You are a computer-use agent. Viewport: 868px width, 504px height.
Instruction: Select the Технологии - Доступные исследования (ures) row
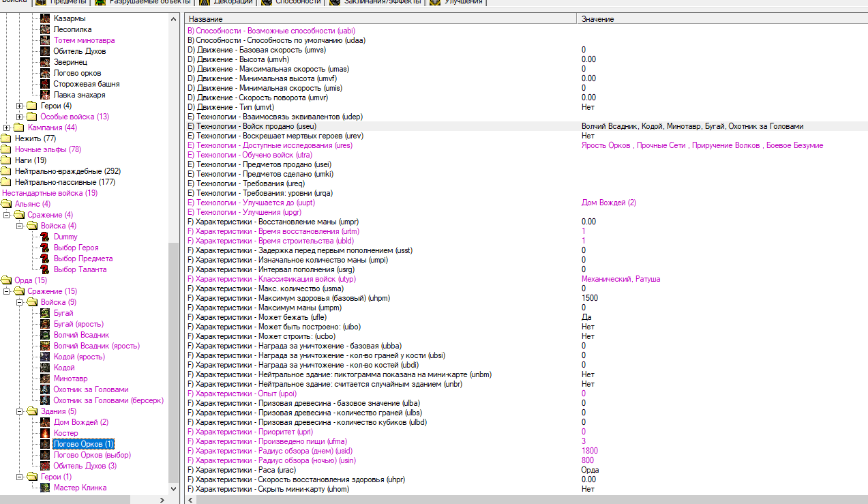tap(526, 145)
